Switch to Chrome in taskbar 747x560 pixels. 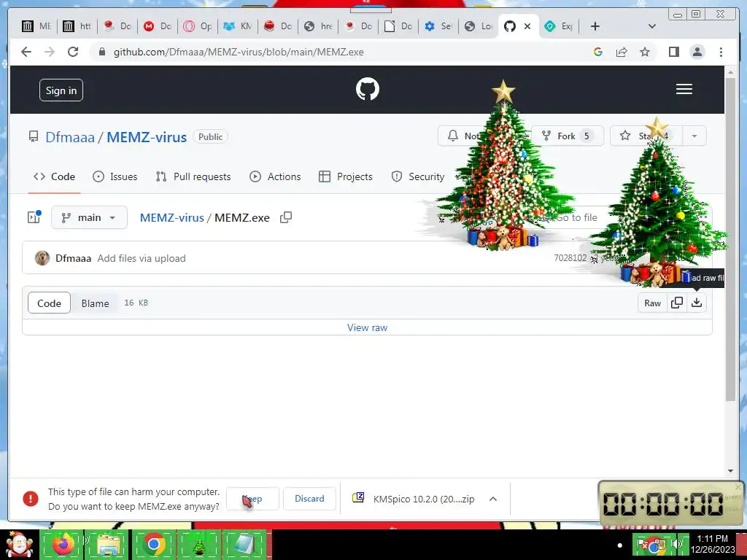[153, 544]
